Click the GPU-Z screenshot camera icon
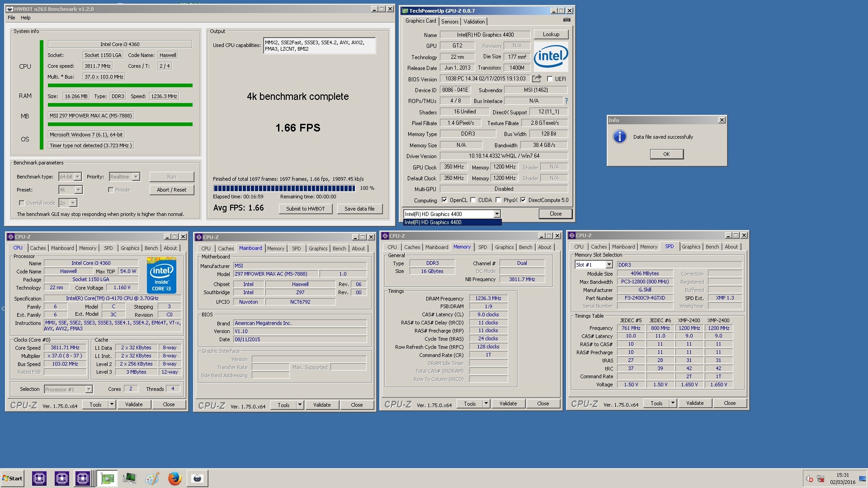 [x=566, y=20]
